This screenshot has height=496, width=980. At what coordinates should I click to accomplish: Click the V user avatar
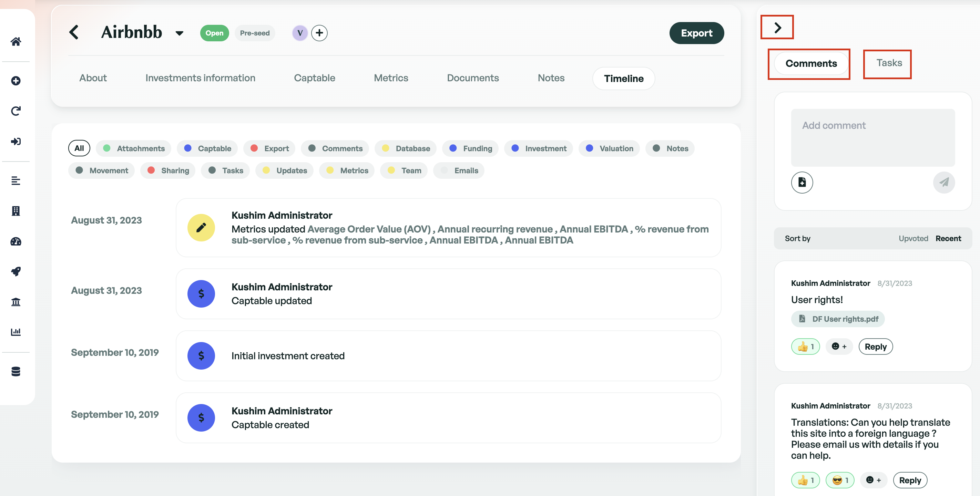(x=300, y=33)
